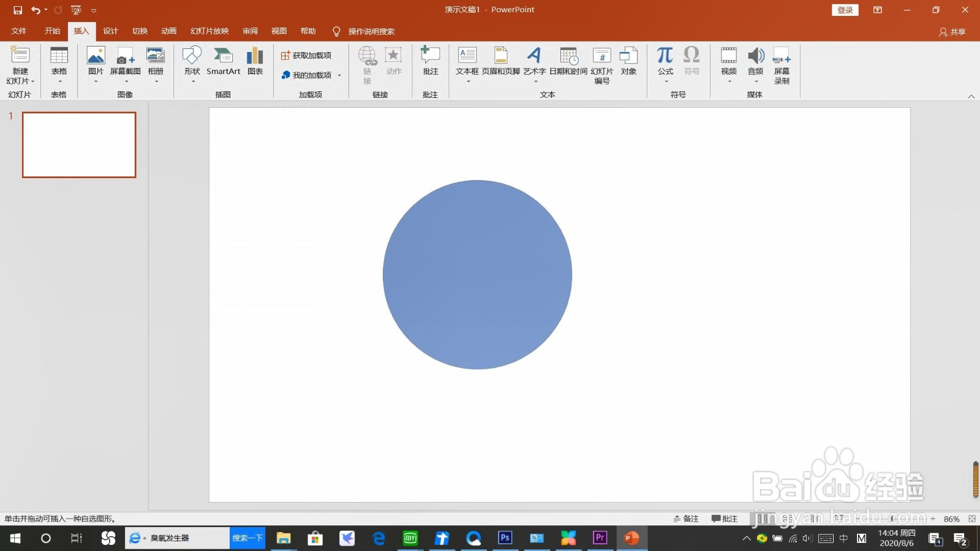The height and width of the screenshot is (551, 980).
Task: Launch Photoshop from the taskbar
Action: point(505,538)
